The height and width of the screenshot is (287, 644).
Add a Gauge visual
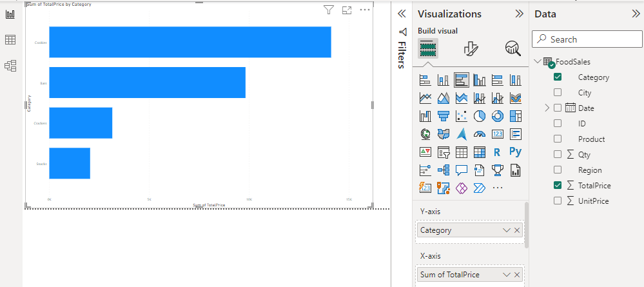click(x=480, y=134)
